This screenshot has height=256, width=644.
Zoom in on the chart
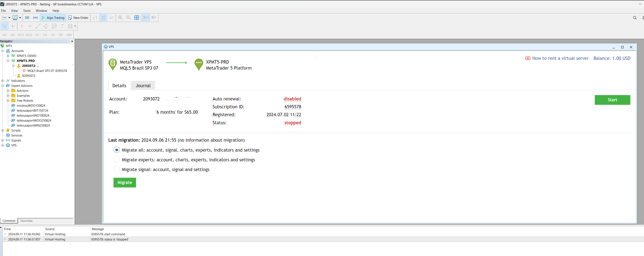[x=121, y=18]
